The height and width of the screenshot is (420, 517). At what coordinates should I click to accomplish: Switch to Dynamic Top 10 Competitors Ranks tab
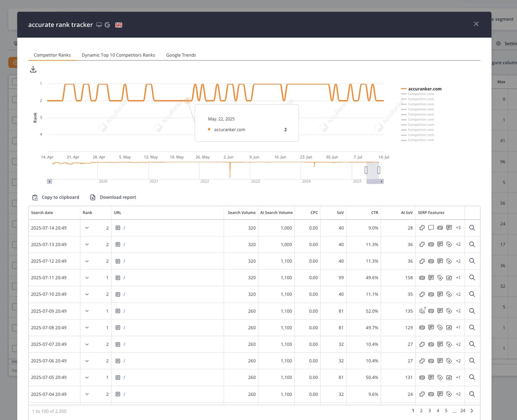click(118, 55)
